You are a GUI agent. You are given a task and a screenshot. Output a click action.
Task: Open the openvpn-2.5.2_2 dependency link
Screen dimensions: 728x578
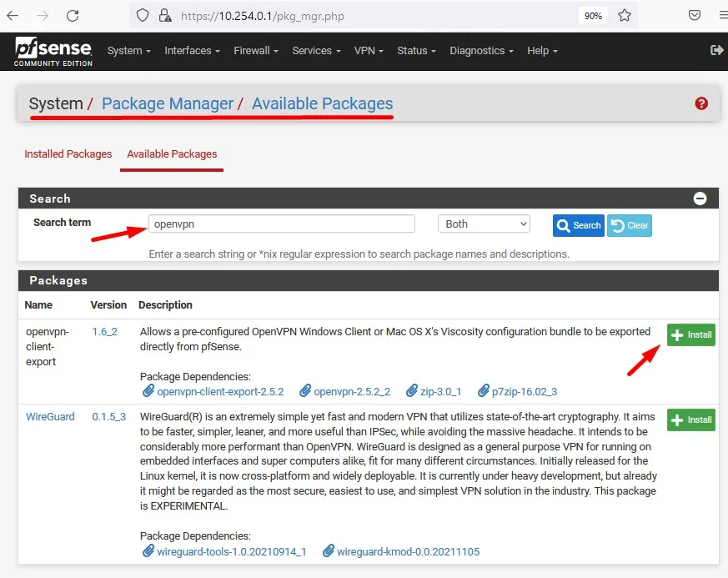[352, 392]
